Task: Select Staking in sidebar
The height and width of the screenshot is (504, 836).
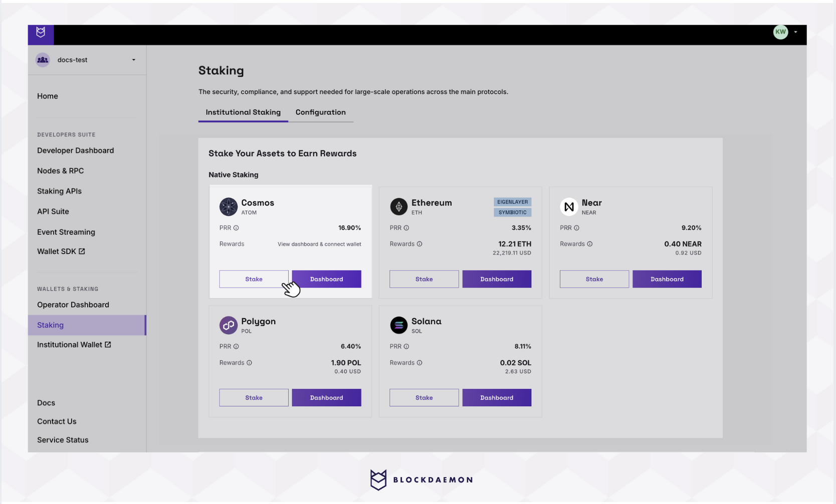Action: click(87, 325)
